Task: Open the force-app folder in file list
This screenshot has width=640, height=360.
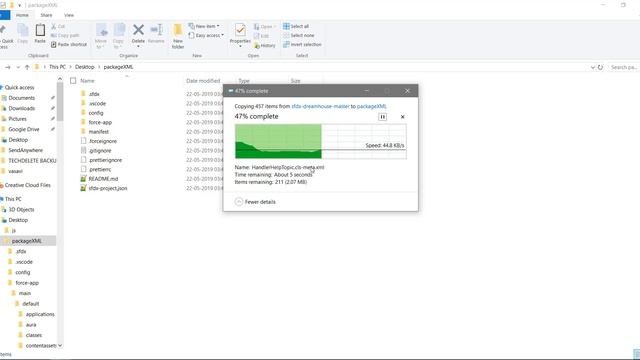Action: point(100,122)
